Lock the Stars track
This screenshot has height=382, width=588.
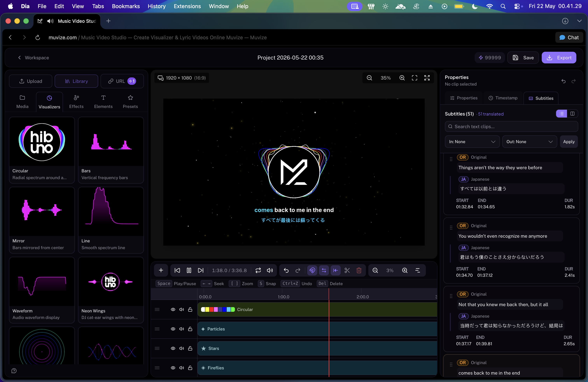coord(190,348)
